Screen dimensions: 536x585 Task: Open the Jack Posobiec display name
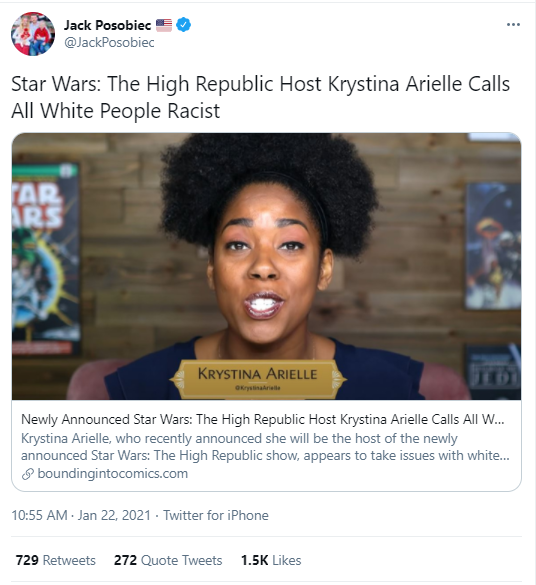pyautogui.click(x=107, y=25)
